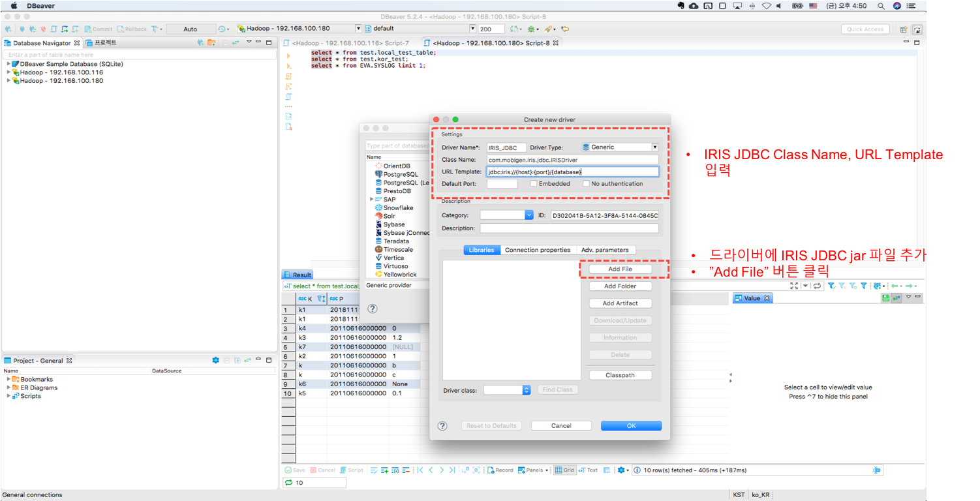Image resolution: width=980 pixels, height=501 pixels.
Task: Select Teradata driver entry
Action: (x=391, y=241)
